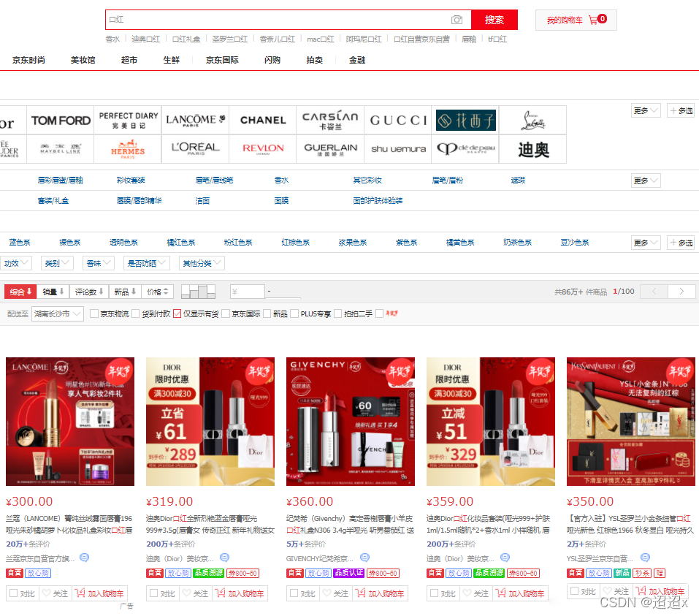Click chat icon for GIVENCHY store
The image size is (699, 616).
tap(364, 558)
